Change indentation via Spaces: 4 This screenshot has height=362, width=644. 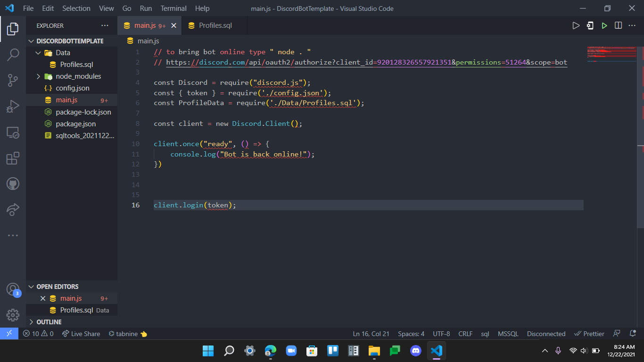point(411,334)
